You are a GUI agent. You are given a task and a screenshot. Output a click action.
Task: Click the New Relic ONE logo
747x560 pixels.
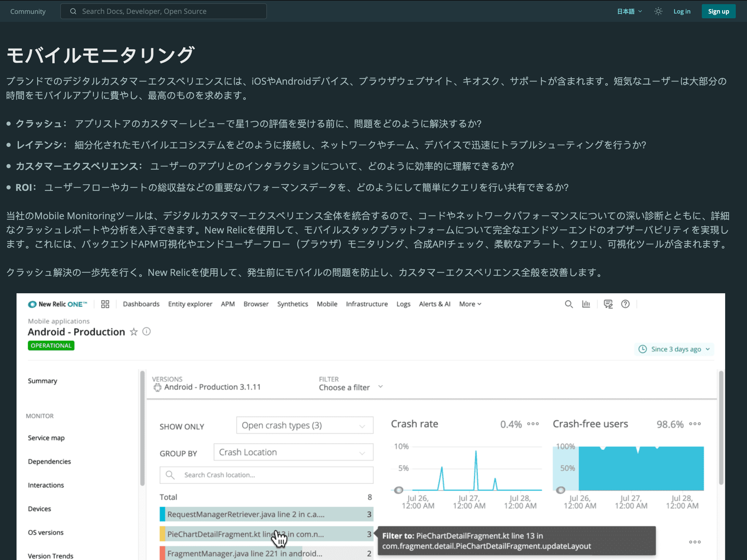click(x=57, y=304)
